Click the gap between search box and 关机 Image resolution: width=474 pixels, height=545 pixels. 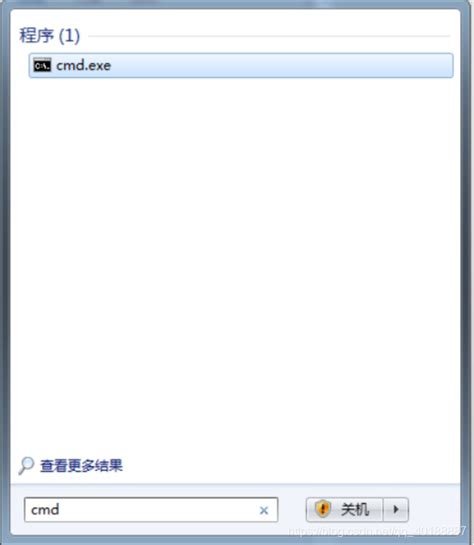click(x=292, y=510)
